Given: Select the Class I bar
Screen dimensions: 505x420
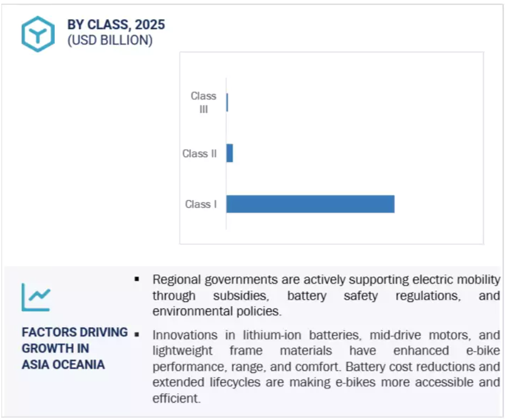Looking at the screenshot, I should tap(310, 204).
